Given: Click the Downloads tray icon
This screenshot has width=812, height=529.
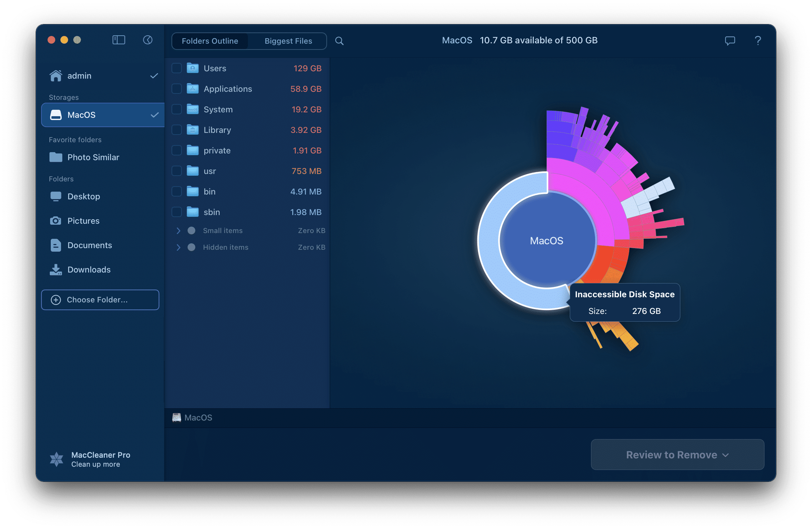Looking at the screenshot, I should click(56, 270).
